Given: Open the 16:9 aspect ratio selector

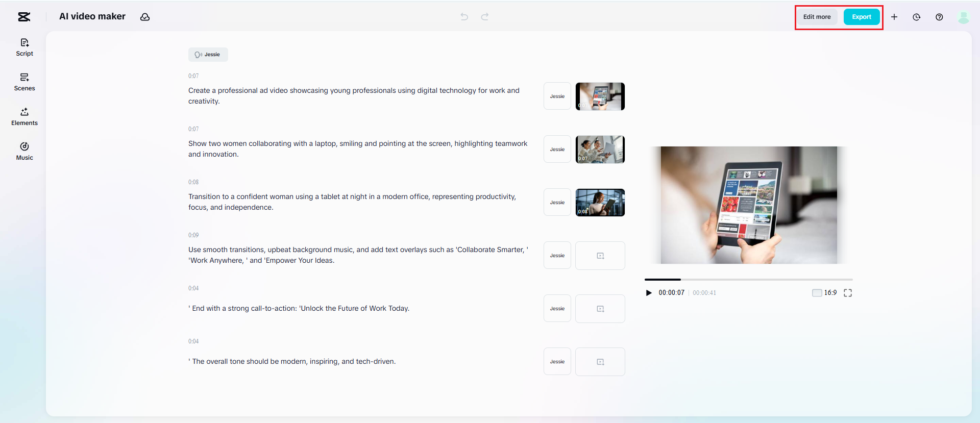Looking at the screenshot, I should click(x=824, y=293).
